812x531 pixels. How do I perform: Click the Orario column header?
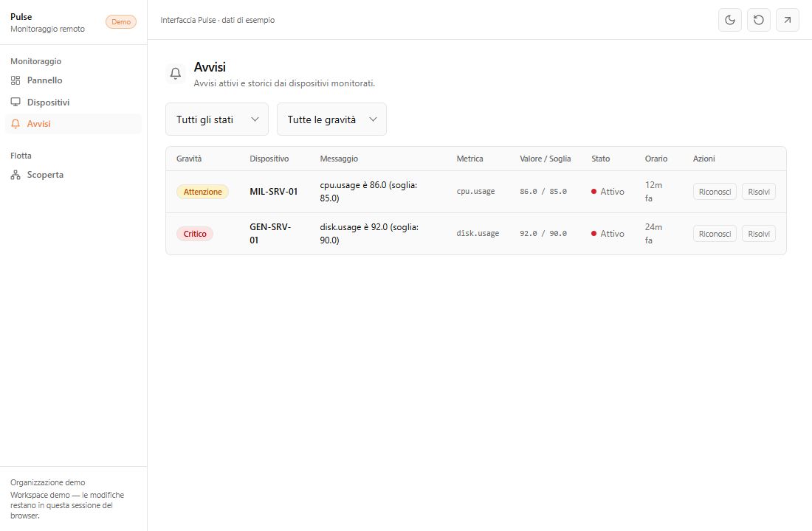[656, 159]
